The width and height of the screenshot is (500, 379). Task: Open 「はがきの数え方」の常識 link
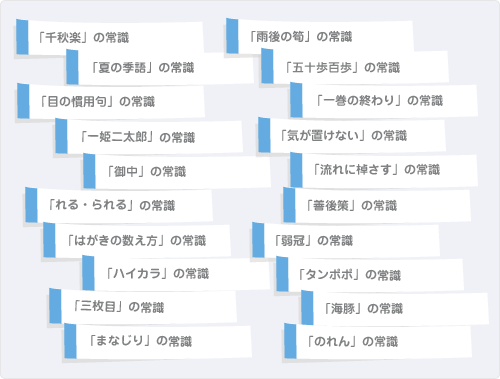[137, 240]
